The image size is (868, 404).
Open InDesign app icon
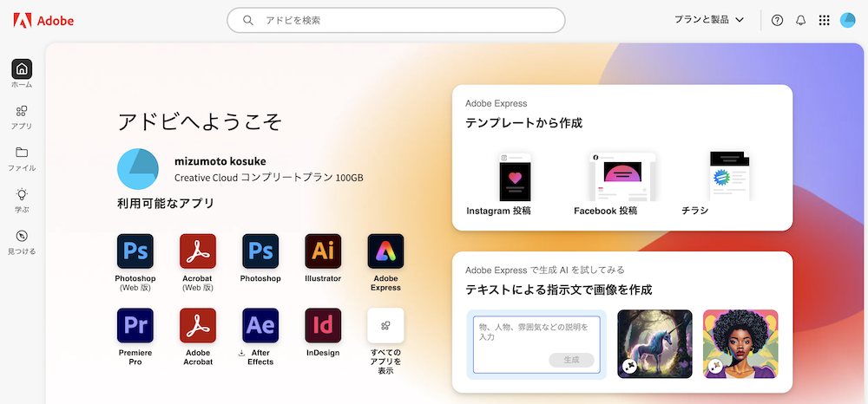(x=323, y=326)
